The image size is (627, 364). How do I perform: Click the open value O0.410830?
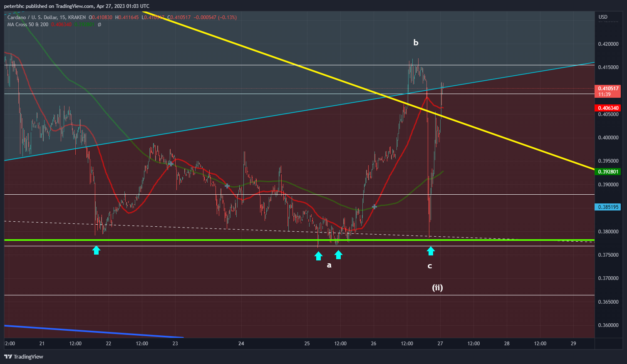click(100, 17)
